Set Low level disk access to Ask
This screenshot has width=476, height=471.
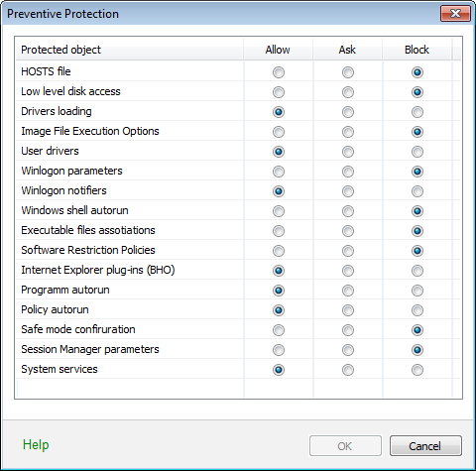(348, 92)
